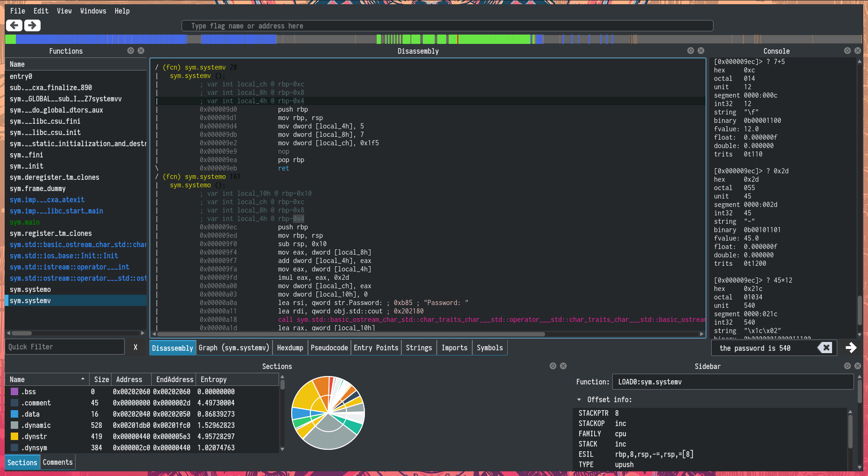Viewport: 868px width, 476px height.
Task: Close the Console panel
Action: [858, 50]
